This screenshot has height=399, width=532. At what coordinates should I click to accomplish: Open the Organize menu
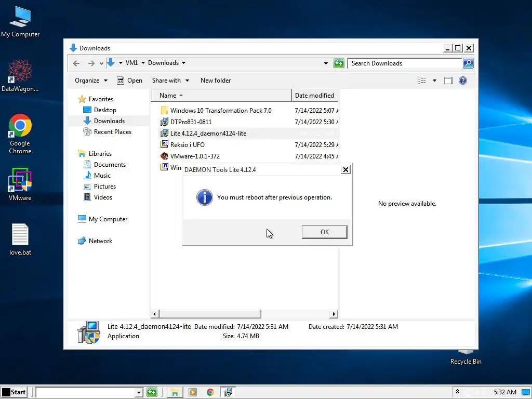point(91,81)
